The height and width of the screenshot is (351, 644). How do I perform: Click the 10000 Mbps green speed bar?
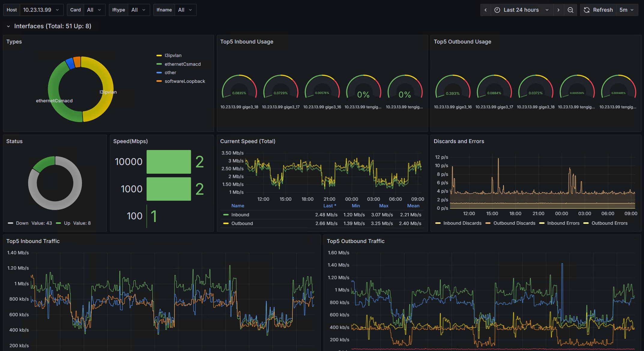point(169,162)
